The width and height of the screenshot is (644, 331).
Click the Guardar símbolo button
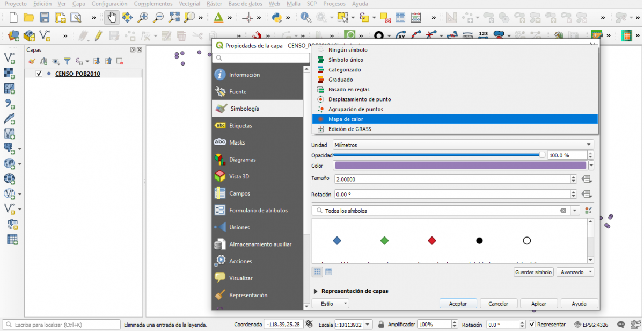pyautogui.click(x=533, y=272)
